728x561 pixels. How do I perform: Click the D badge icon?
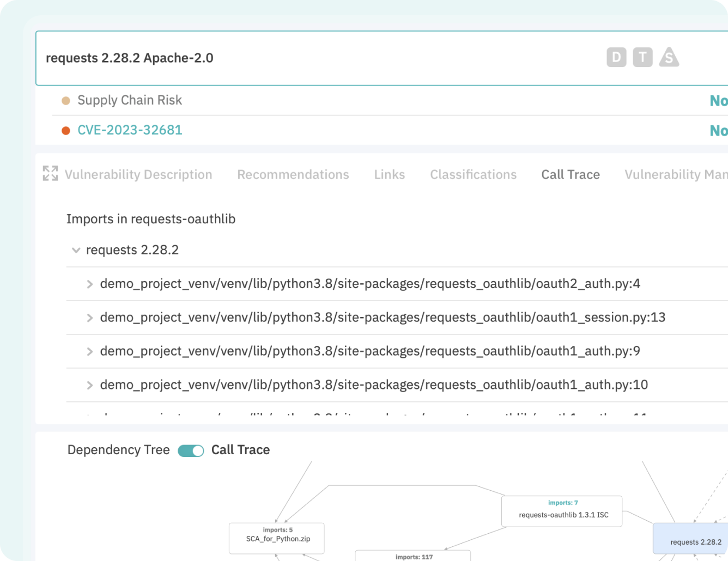[x=616, y=57]
